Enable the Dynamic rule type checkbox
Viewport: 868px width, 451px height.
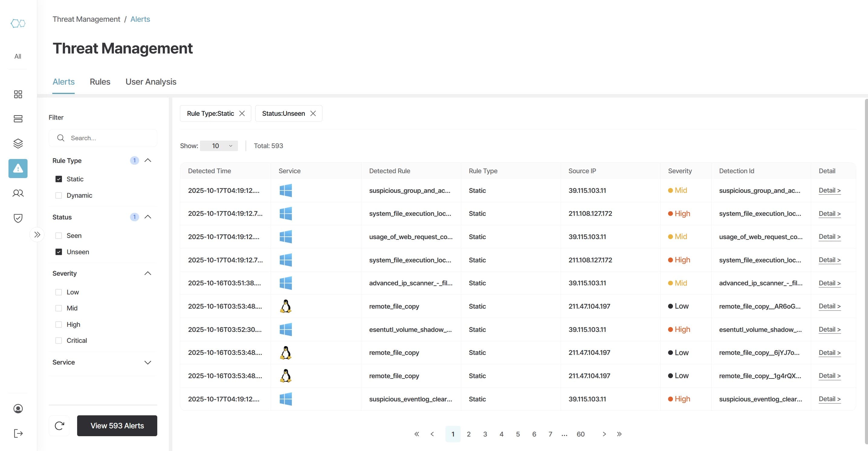(59, 195)
